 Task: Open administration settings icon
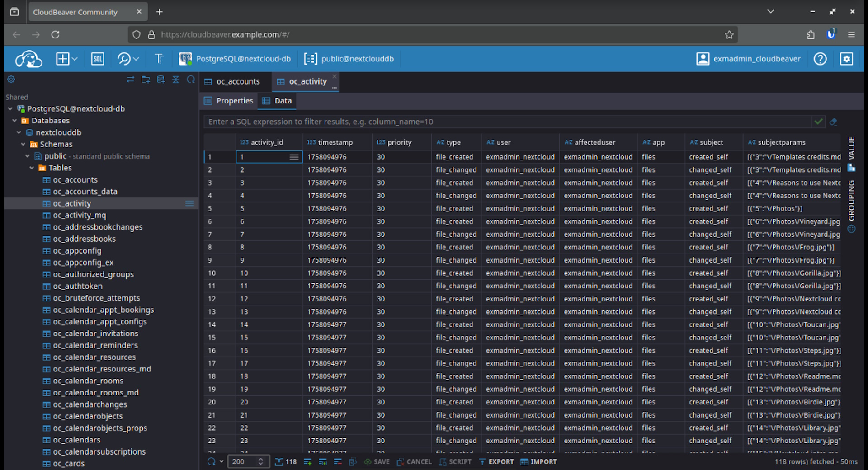(846, 59)
